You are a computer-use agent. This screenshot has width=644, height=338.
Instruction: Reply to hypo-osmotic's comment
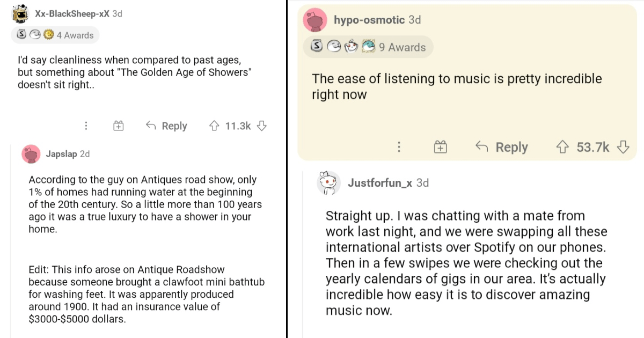[x=502, y=147]
